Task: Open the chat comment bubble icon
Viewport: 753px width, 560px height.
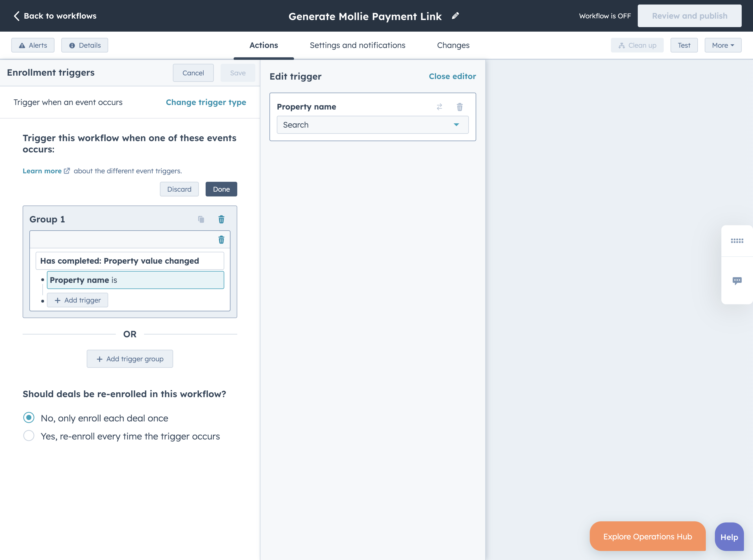Action: click(737, 281)
